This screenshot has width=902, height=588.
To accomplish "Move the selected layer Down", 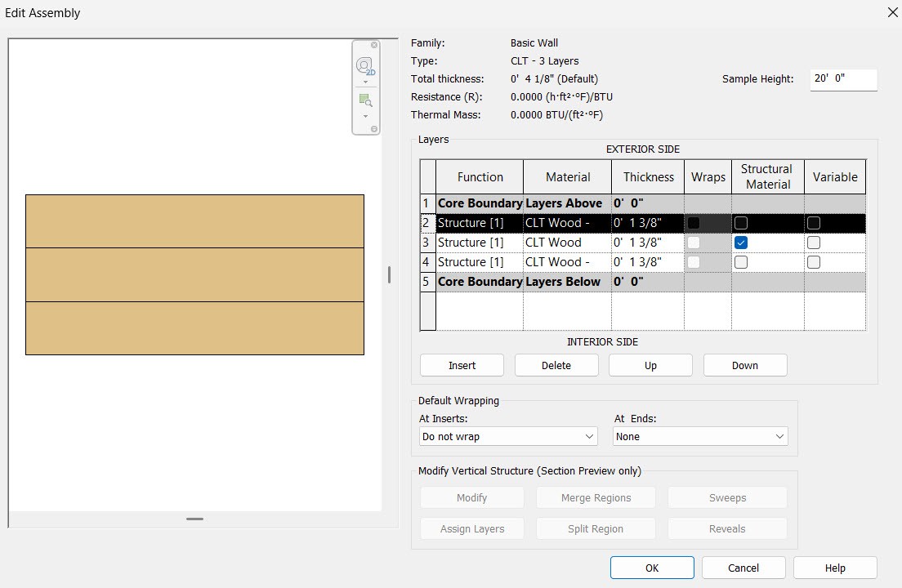I will tap(745, 365).
